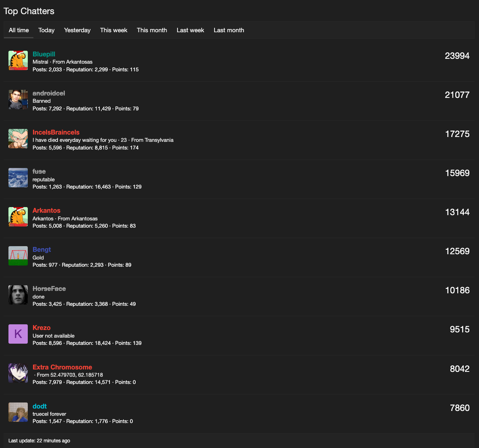The width and height of the screenshot is (479, 448).
Task: Click Arkantos's Garfield avatar
Action: 18,217
